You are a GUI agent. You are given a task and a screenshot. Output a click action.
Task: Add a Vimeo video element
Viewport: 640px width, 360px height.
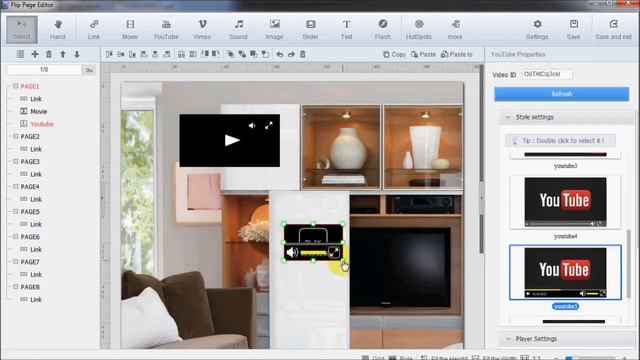point(202,29)
